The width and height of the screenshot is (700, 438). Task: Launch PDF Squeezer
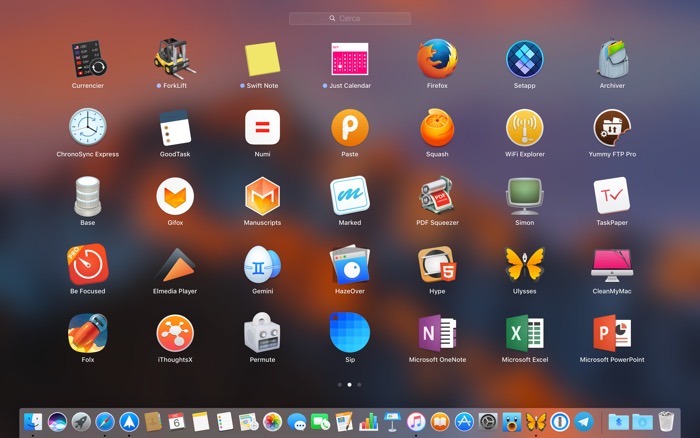click(x=437, y=196)
